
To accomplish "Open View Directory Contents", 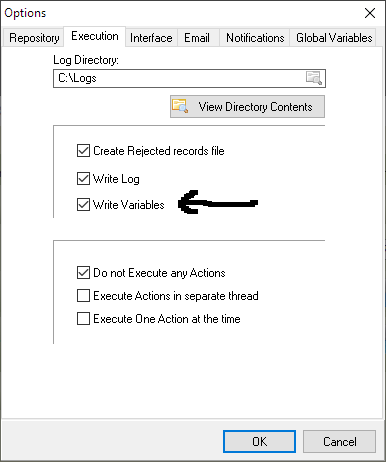I will [247, 107].
